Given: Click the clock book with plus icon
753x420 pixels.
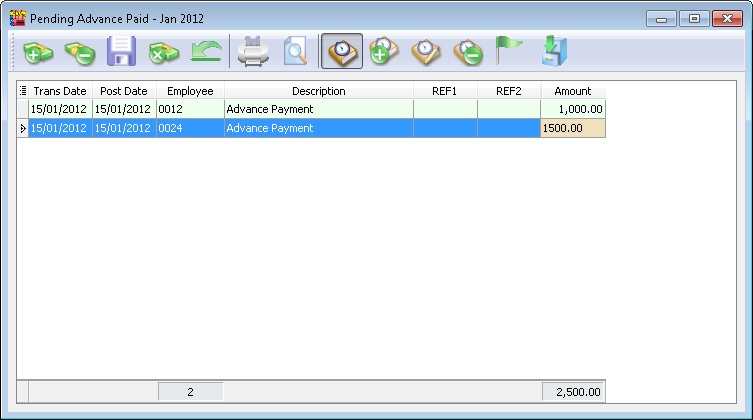Looking at the screenshot, I should click(x=384, y=51).
